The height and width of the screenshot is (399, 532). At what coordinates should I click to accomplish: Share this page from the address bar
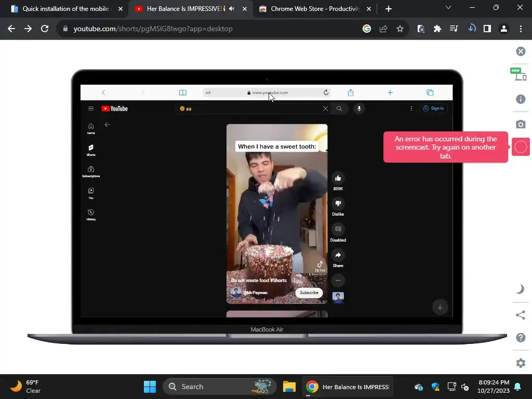(383, 29)
